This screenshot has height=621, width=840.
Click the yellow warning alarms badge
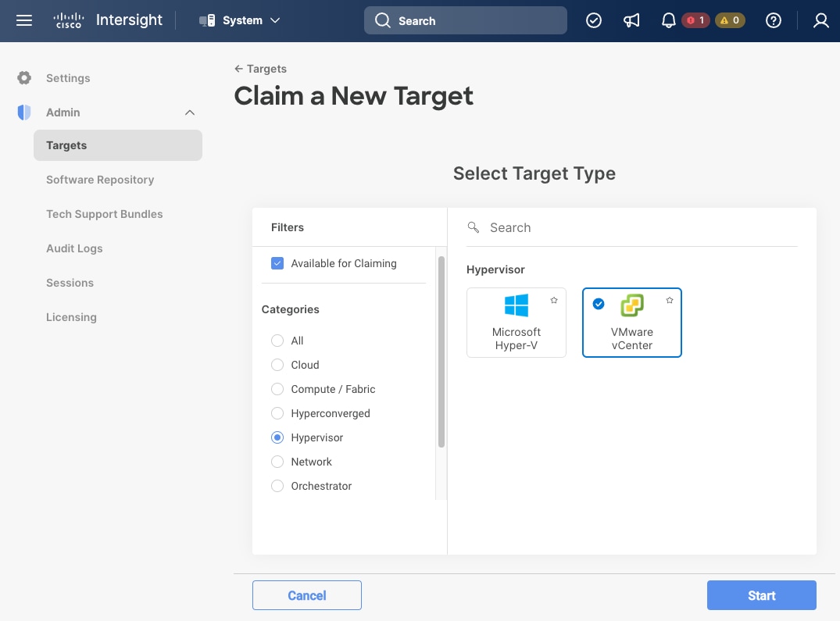click(x=730, y=20)
